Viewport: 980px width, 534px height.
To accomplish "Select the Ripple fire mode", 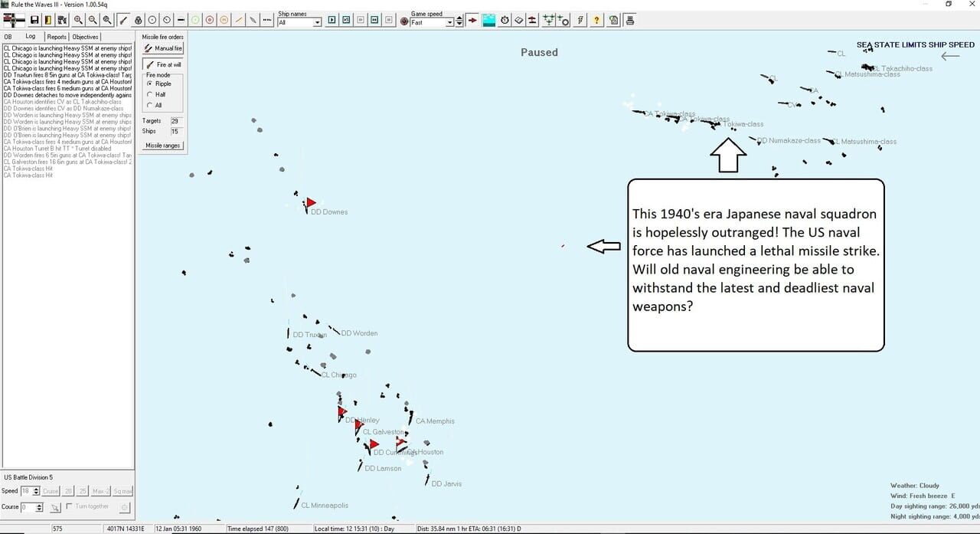I will tap(151, 84).
